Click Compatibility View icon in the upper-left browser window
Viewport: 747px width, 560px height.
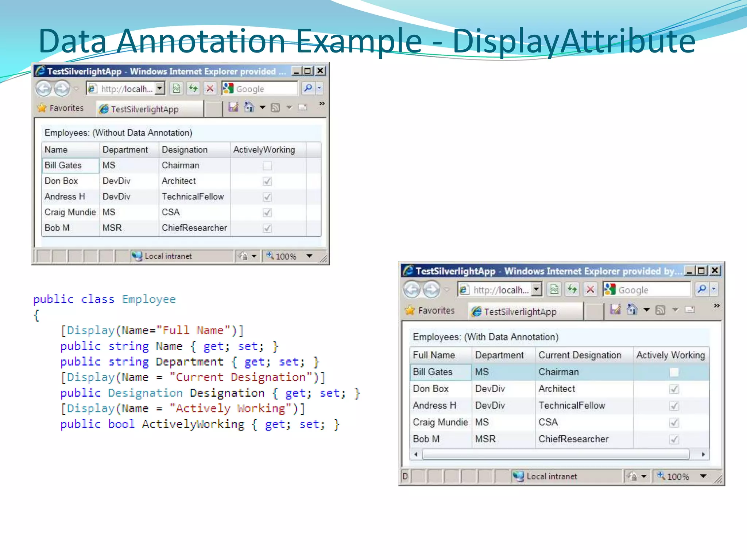click(x=177, y=88)
